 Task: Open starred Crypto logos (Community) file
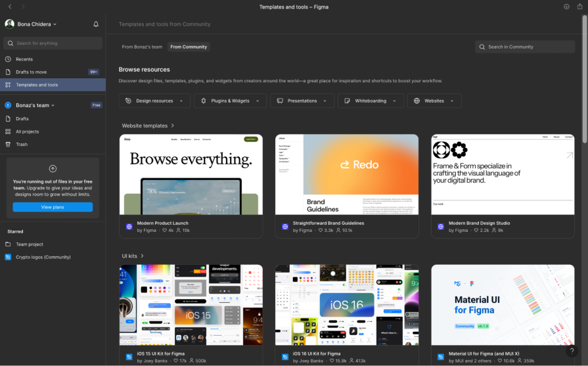[x=53, y=257]
